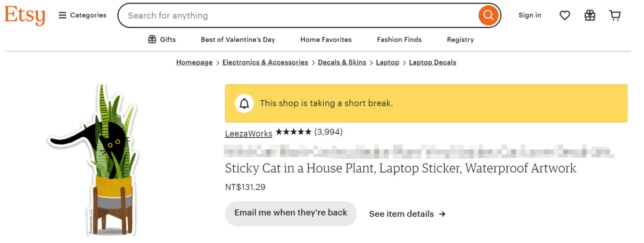Go to Home Favorites
This screenshot has width=644, height=243.
[x=326, y=39]
